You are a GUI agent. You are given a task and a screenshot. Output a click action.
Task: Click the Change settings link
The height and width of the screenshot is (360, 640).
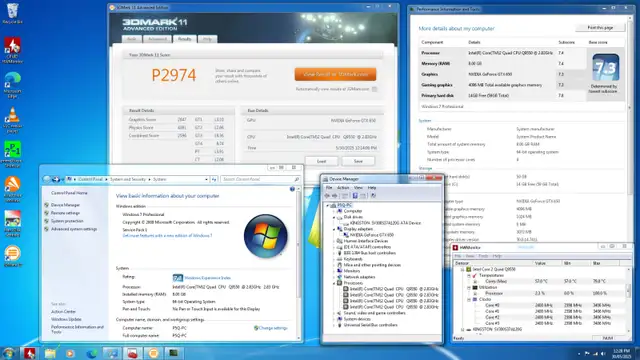tap(273, 328)
